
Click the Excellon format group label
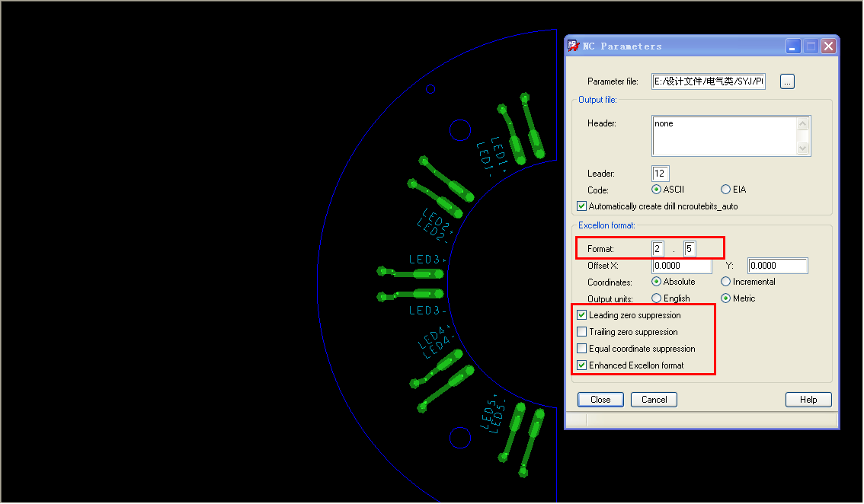click(606, 225)
